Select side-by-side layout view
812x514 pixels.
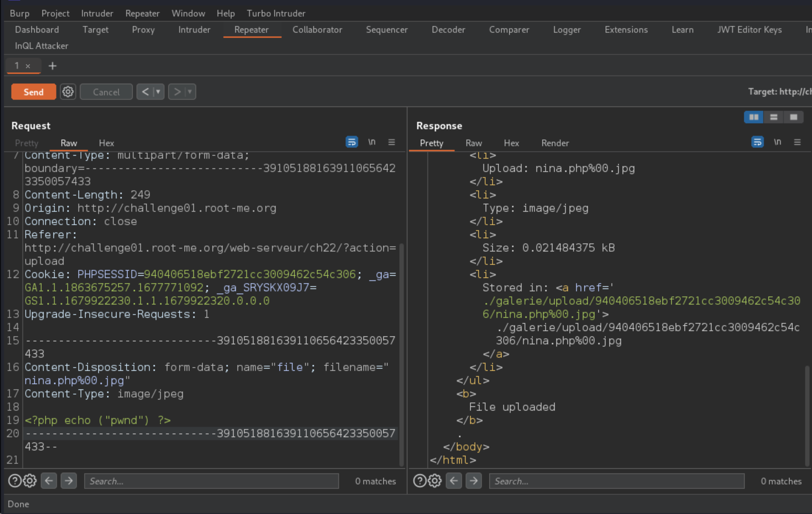click(754, 117)
